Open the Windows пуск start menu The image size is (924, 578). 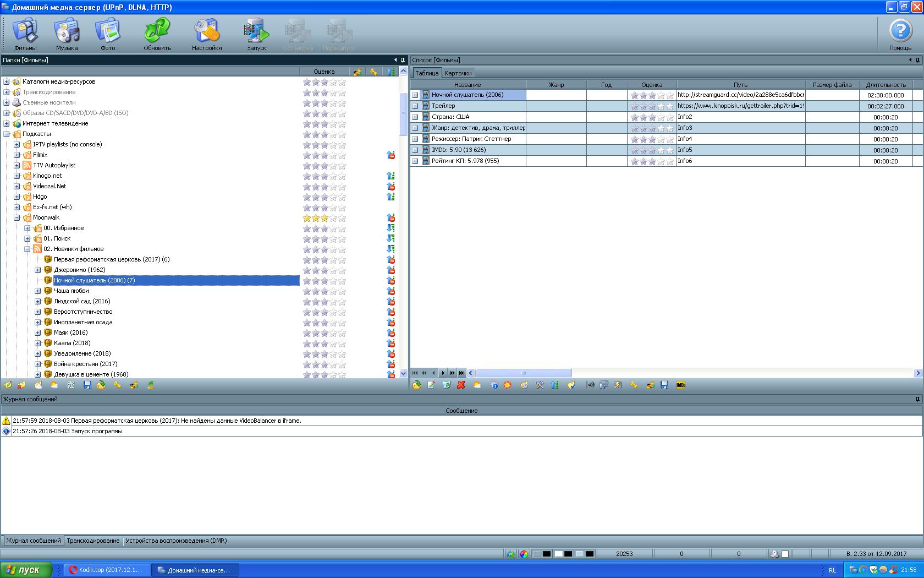(26, 570)
